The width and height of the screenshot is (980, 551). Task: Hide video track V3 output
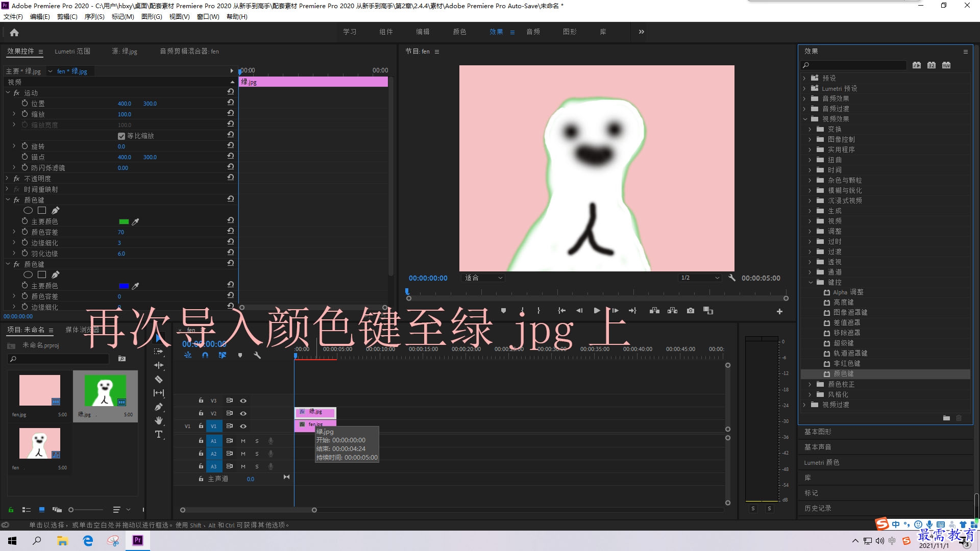click(243, 400)
